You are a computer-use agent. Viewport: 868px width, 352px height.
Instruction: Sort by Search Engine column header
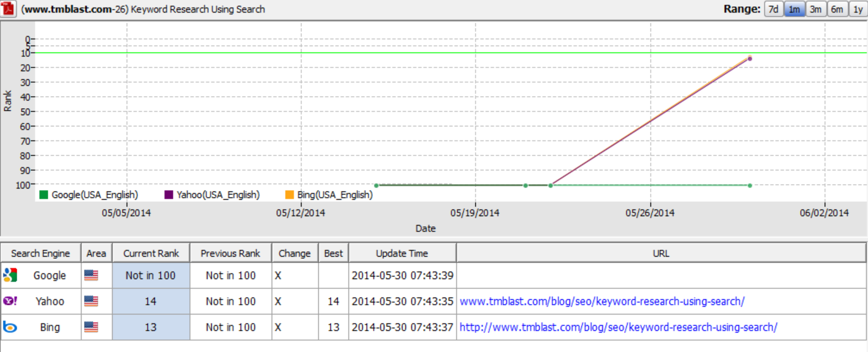pyautogui.click(x=41, y=253)
